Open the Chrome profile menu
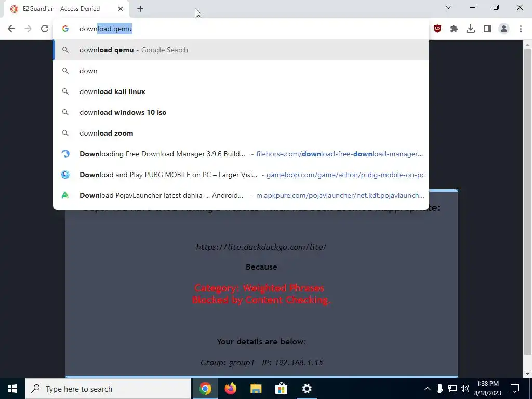 click(x=504, y=29)
